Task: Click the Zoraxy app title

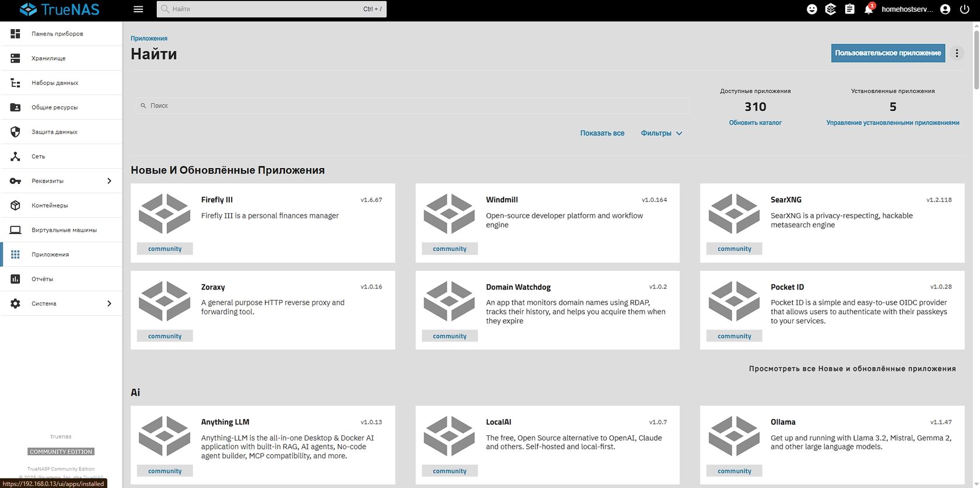Action: 213,287
